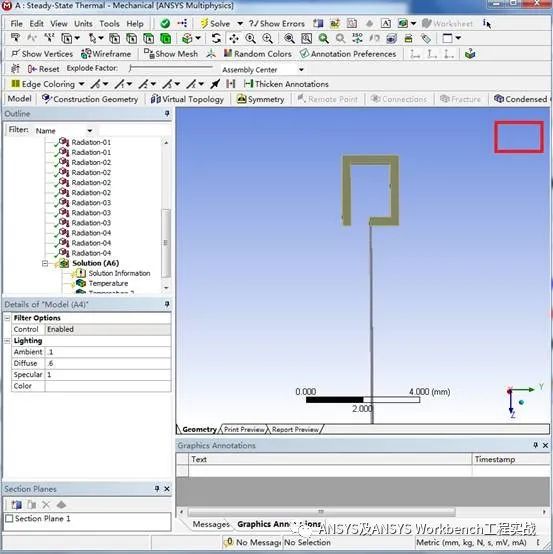Click the Ambient lighting value field
The width and height of the screenshot is (553, 554).
tap(108, 352)
